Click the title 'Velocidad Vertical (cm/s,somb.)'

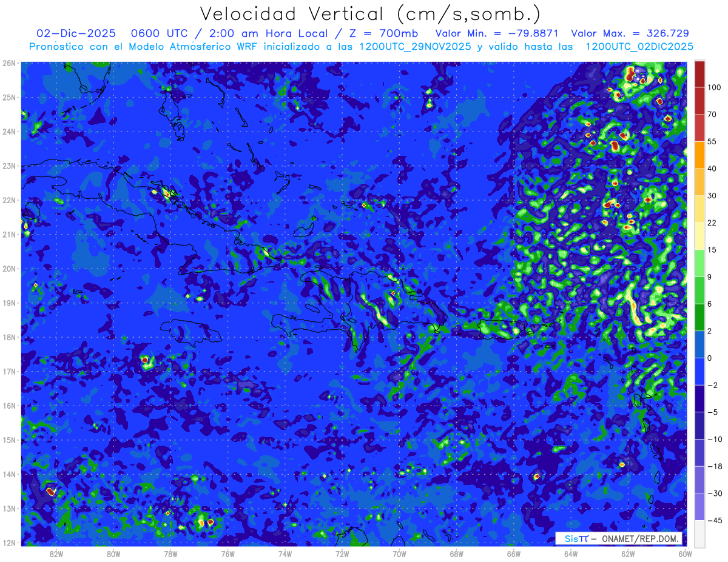click(x=370, y=15)
